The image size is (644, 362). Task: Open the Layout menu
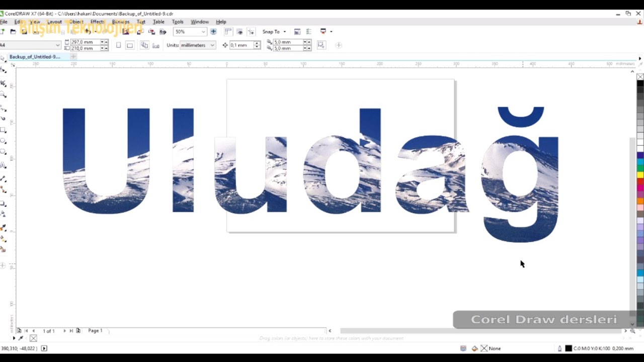pos(54,22)
